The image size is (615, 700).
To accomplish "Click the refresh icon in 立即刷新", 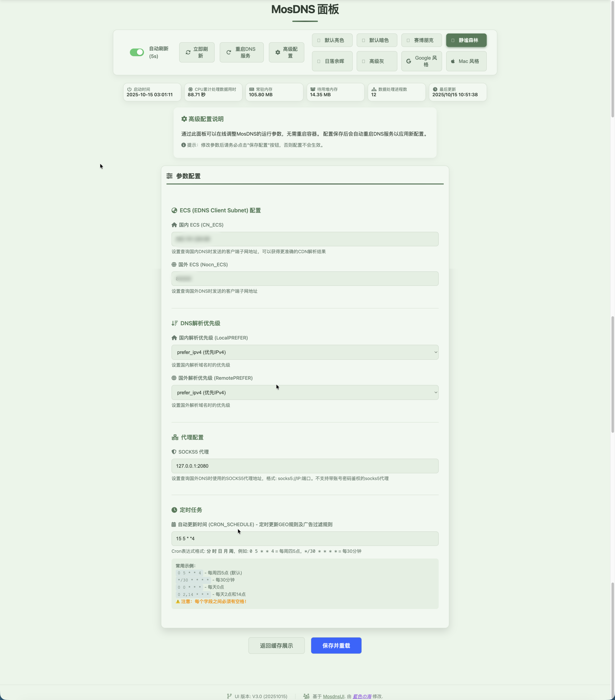I will click(188, 52).
